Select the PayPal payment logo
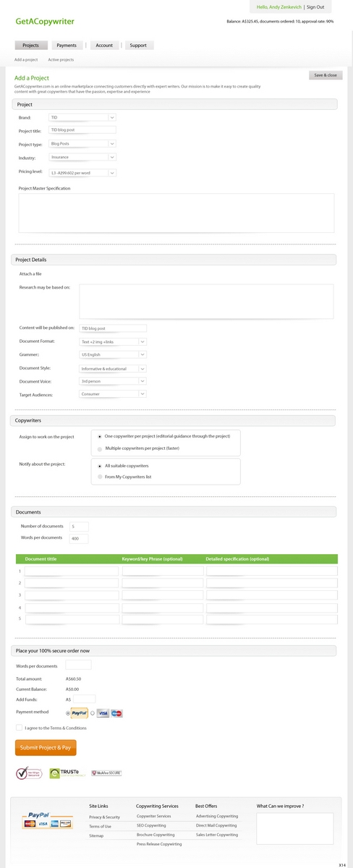The image size is (353, 868). tap(80, 712)
